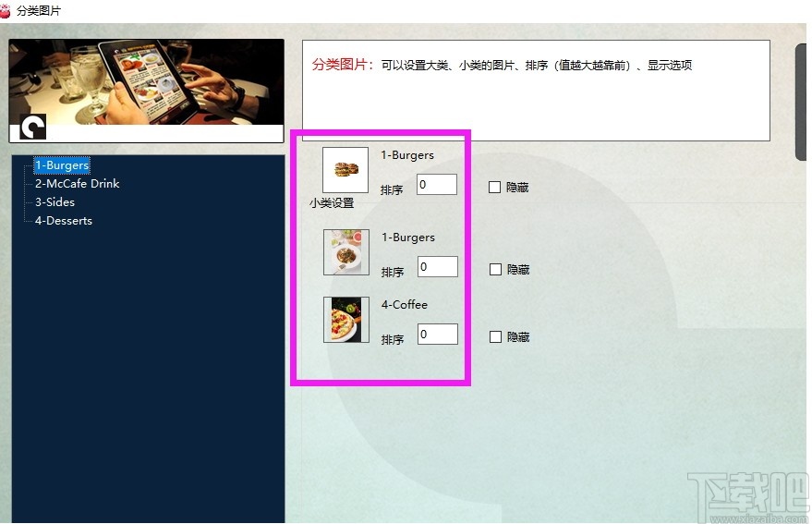Viewport: 812px width, 524px height.
Task: Check the 隐藏 box for main 1-Burgers category
Action: click(x=494, y=187)
